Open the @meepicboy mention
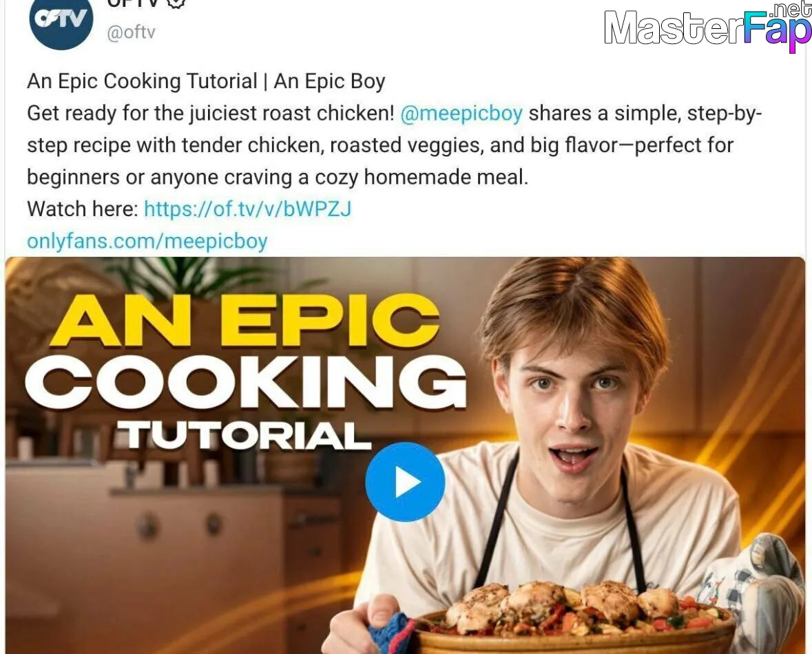Image resolution: width=812 pixels, height=654 pixels. pyautogui.click(x=461, y=113)
